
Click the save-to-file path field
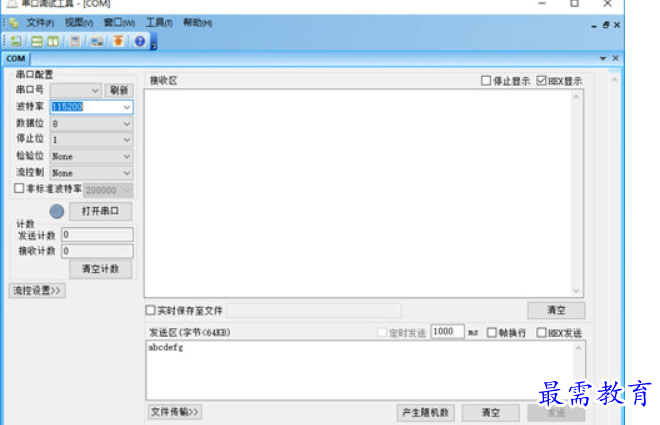[314, 311]
